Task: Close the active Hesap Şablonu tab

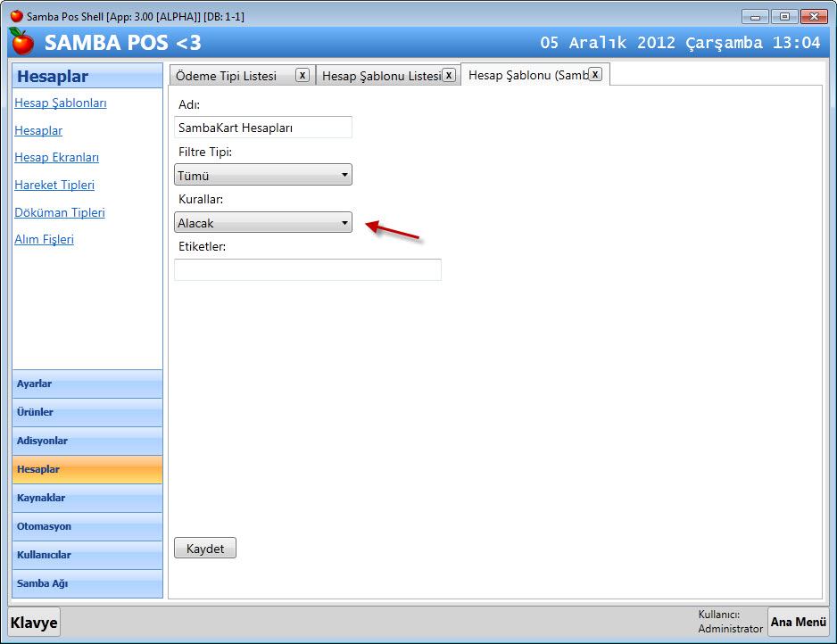Action: 595,74
